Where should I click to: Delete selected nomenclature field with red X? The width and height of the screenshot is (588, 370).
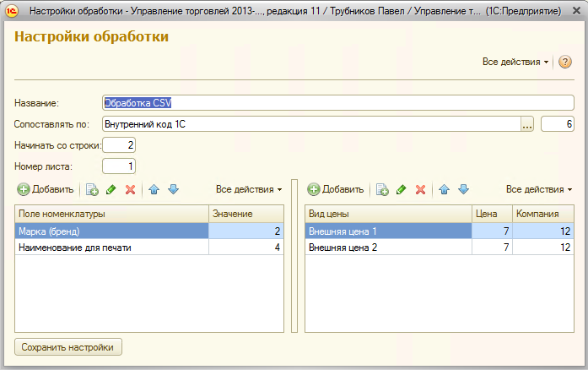click(130, 190)
